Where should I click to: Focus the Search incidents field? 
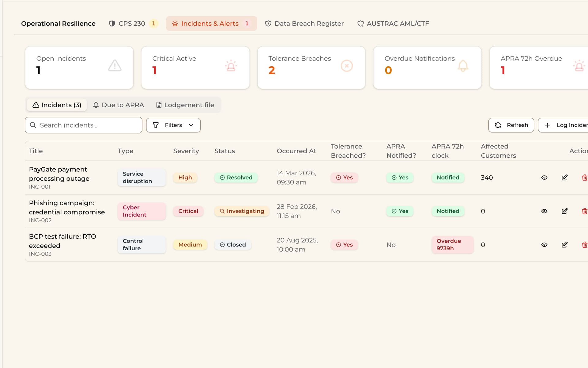(84, 125)
